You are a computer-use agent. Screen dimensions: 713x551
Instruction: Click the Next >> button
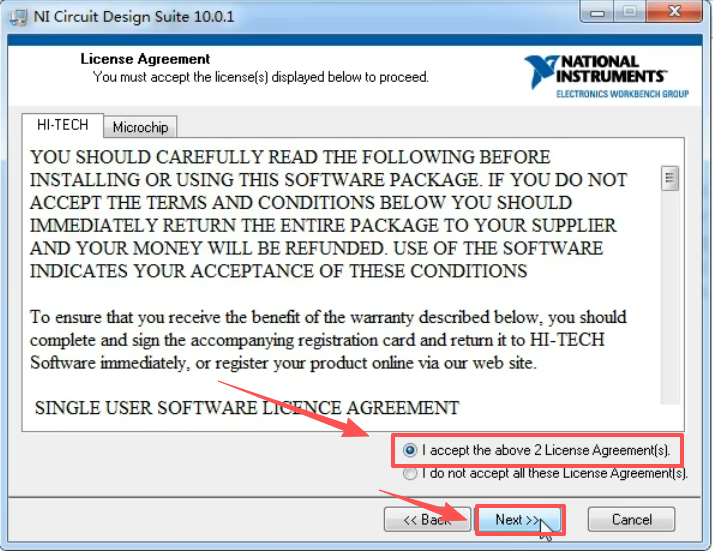point(519,519)
